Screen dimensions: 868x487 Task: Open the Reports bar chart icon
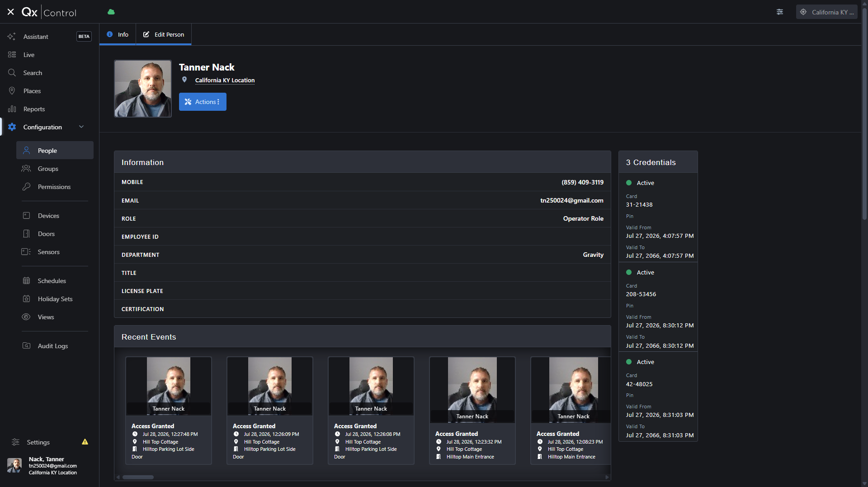(12, 109)
